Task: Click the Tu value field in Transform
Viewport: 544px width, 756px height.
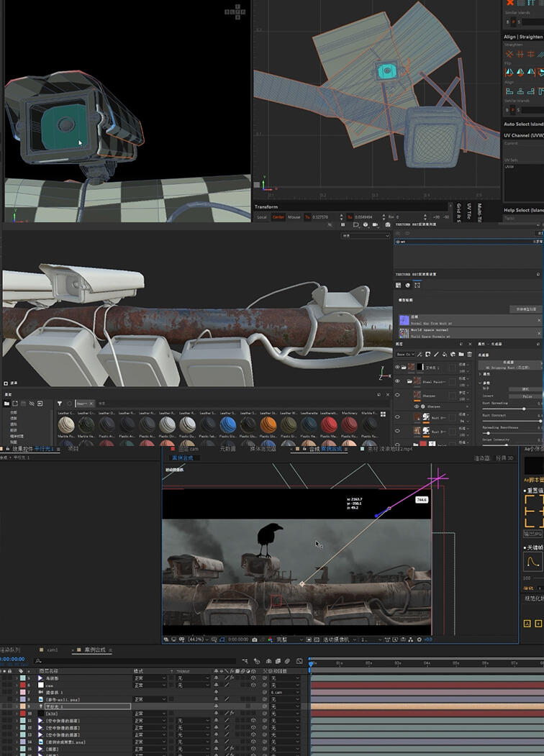Action: coord(323,217)
